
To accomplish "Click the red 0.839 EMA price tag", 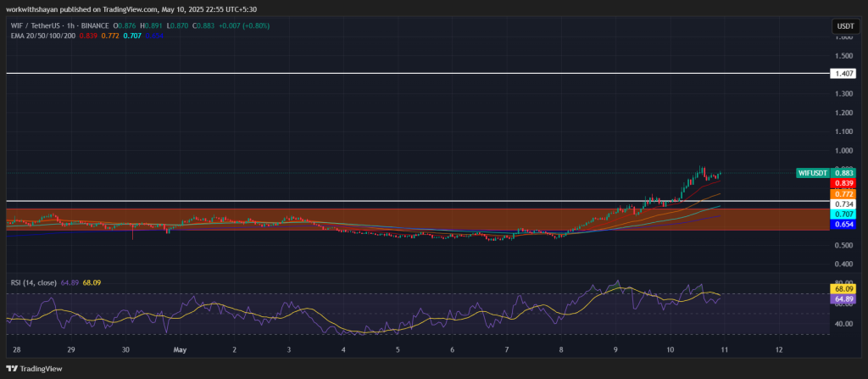I will pos(844,183).
